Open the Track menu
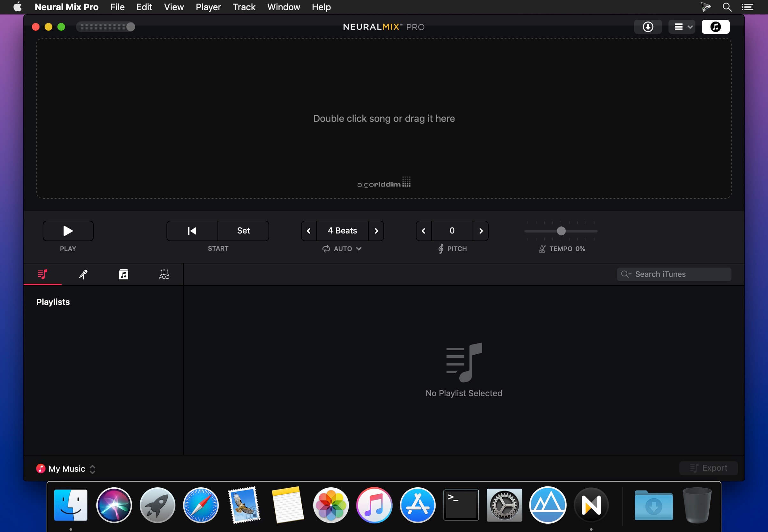Viewport: 768px width, 532px height. [244, 7]
